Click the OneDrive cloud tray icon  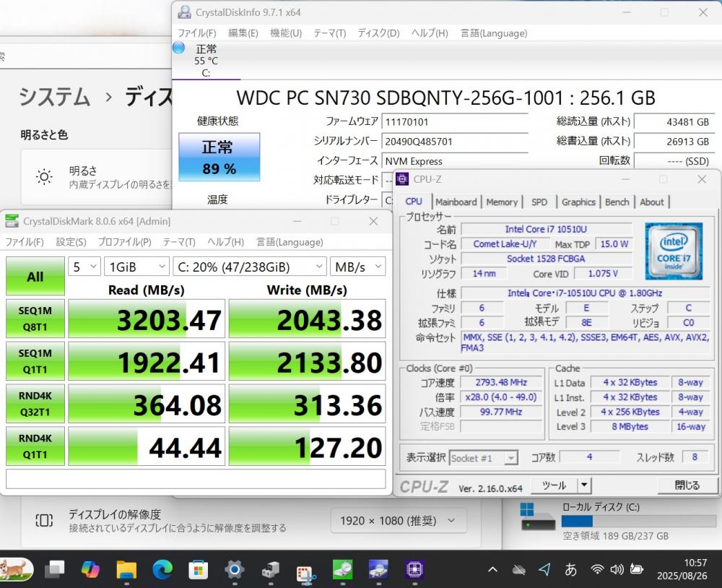click(x=518, y=570)
